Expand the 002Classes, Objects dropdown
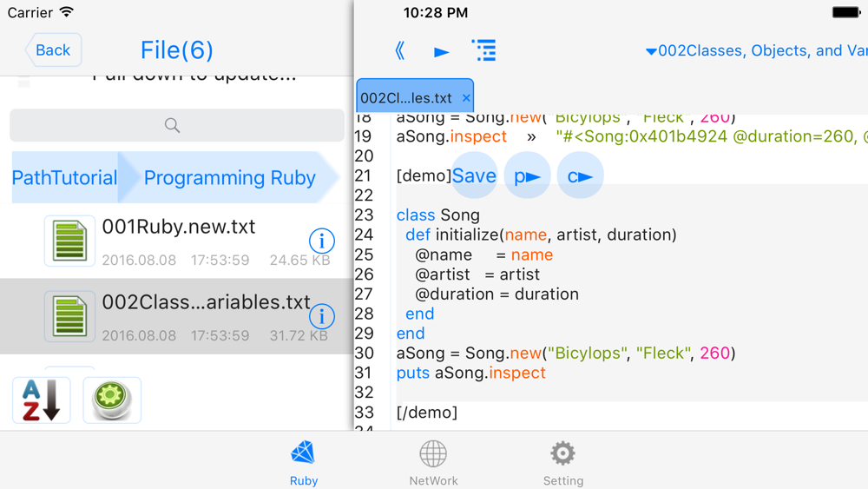The width and height of the screenshot is (868, 489). [756, 51]
